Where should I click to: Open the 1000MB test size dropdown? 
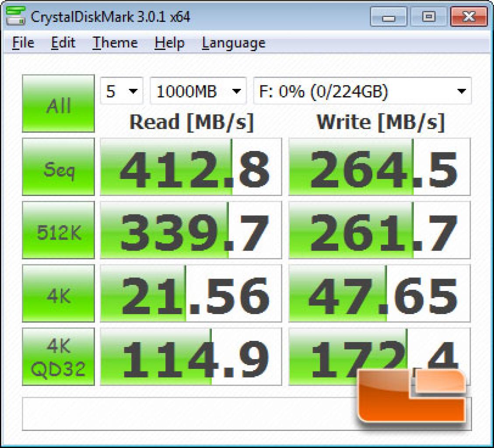point(198,91)
